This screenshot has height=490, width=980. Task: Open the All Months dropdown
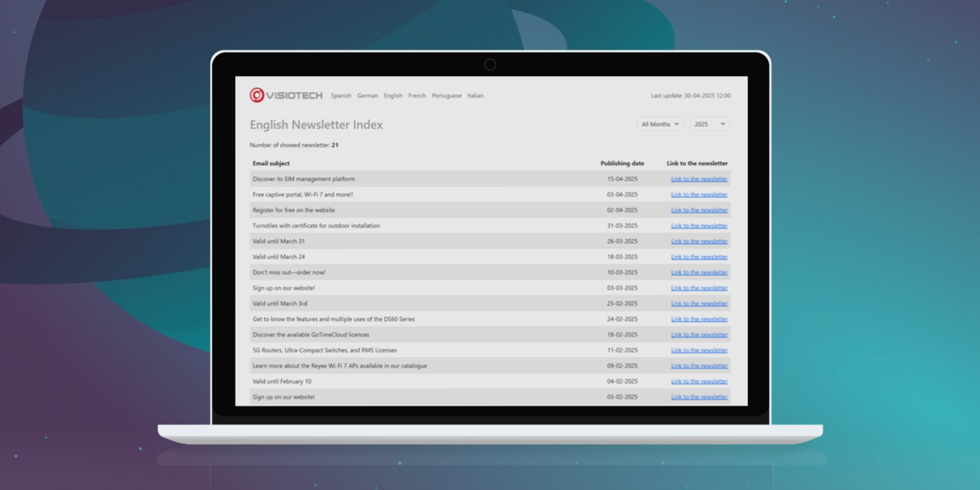(660, 124)
